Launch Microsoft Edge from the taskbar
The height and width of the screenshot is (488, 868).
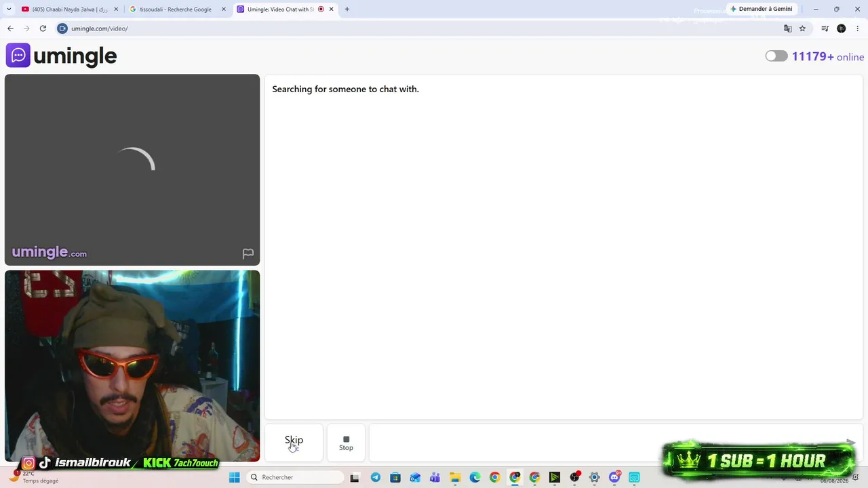(475, 478)
